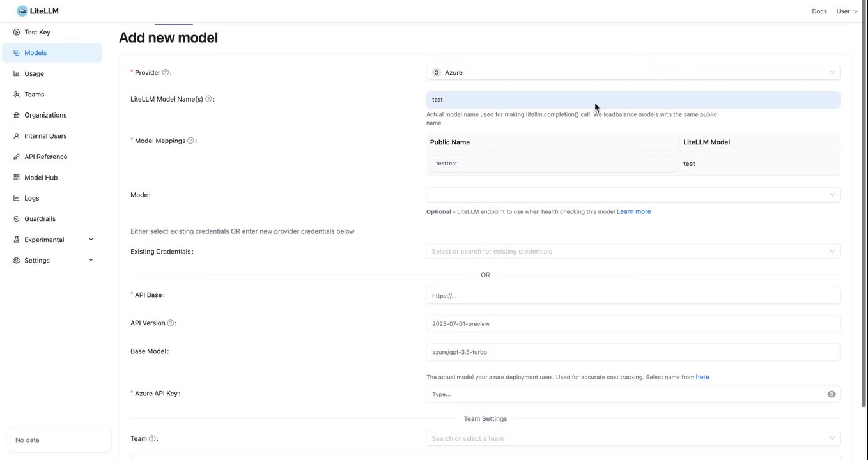Open the Docs link in header
The height and width of the screenshot is (460, 868).
(x=819, y=11)
